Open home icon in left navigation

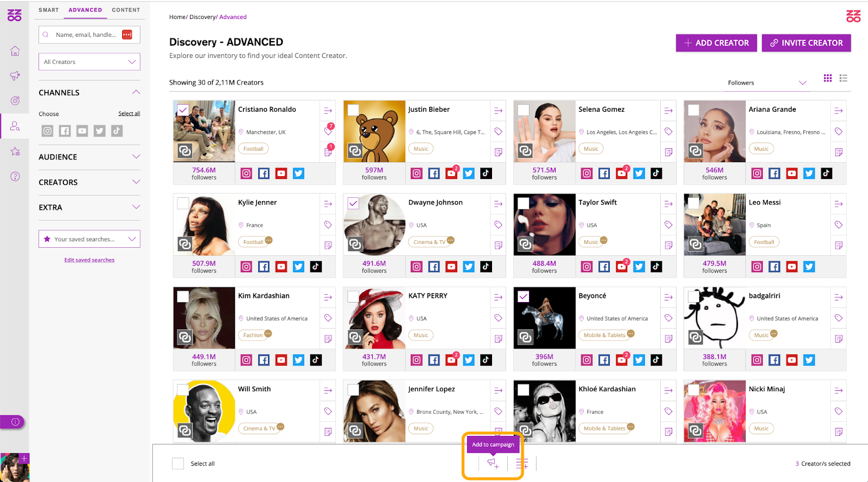(15, 51)
